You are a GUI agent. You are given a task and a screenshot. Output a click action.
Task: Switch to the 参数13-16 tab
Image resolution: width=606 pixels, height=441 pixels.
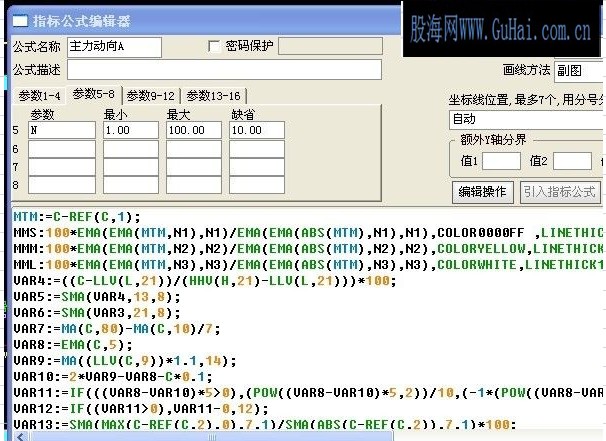click(213, 95)
